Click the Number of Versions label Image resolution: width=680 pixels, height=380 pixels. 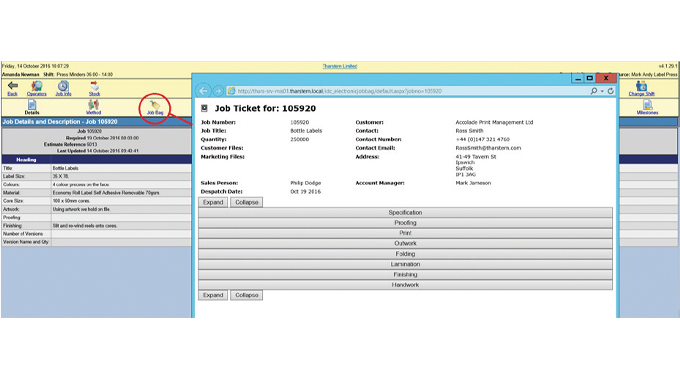pos(23,234)
